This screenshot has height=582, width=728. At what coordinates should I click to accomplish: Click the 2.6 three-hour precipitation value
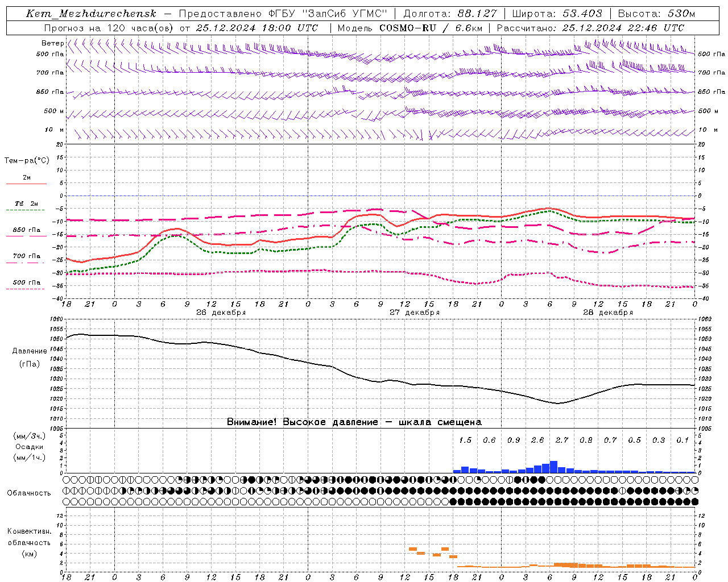click(x=537, y=440)
